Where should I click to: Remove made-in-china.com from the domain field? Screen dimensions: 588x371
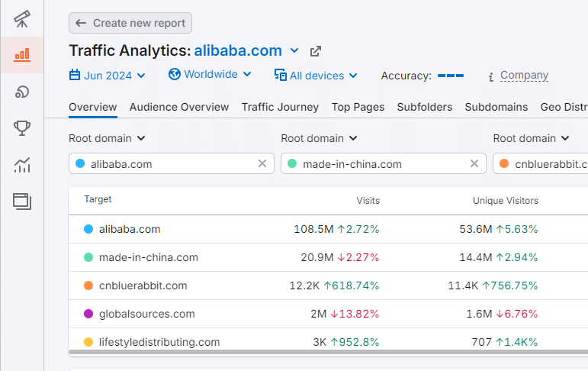tap(474, 163)
